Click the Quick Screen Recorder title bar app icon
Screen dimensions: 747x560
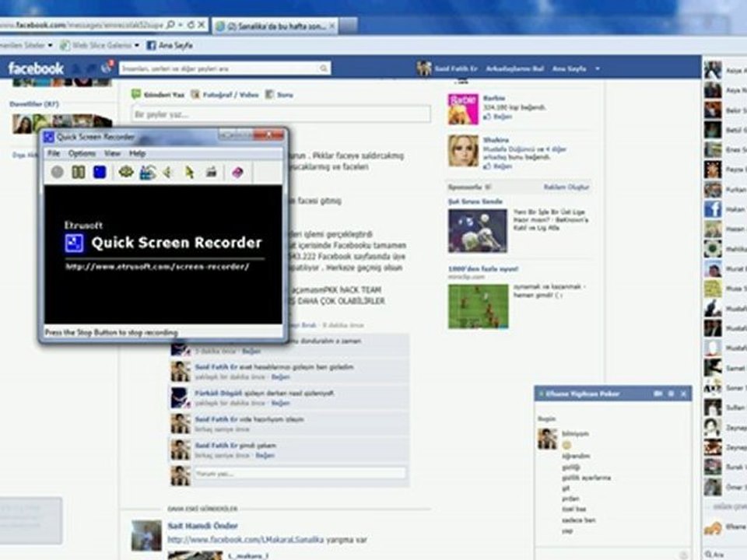pos(48,137)
